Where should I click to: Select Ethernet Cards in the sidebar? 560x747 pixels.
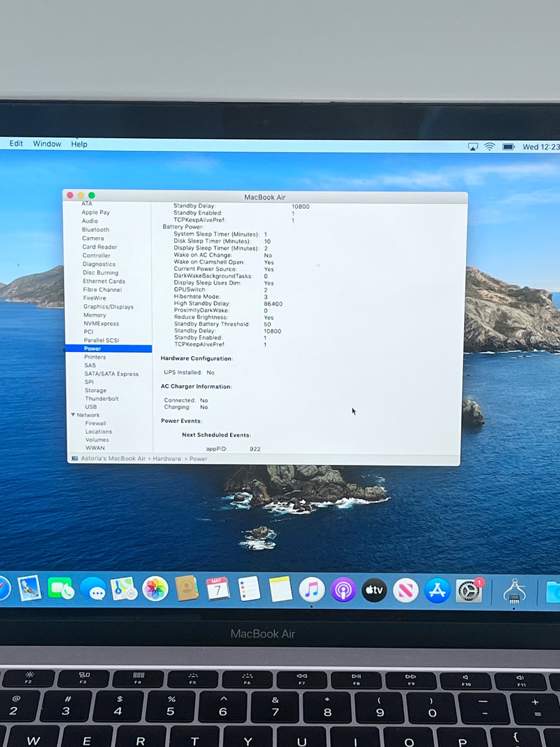(x=104, y=281)
